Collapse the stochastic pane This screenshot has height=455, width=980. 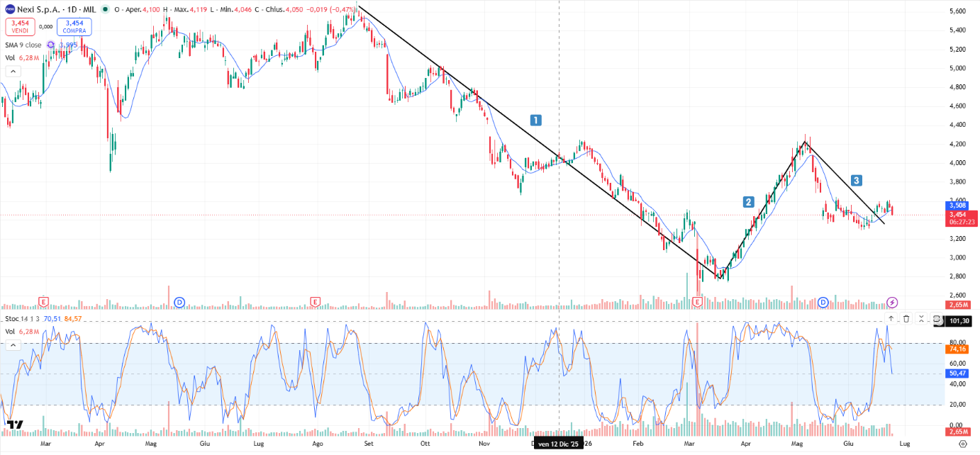click(x=921, y=319)
